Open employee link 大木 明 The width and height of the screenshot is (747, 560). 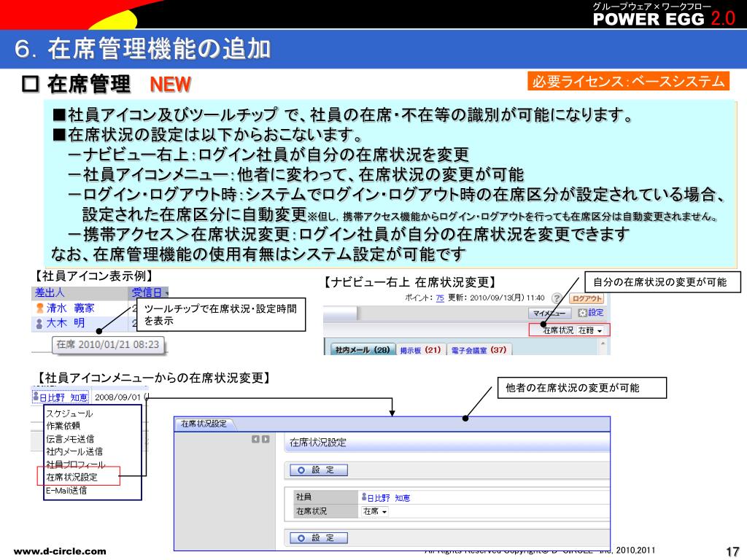pos(66,323)
